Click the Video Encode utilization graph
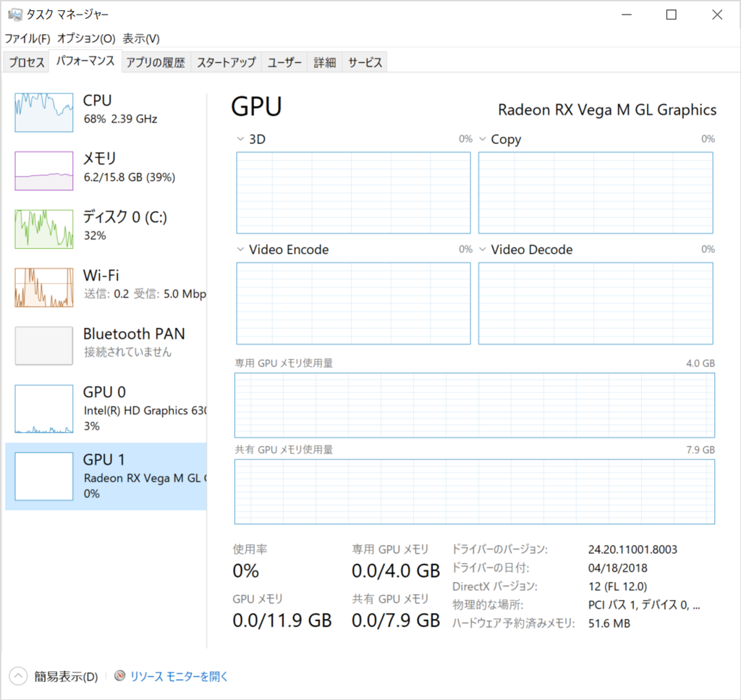 353,303
